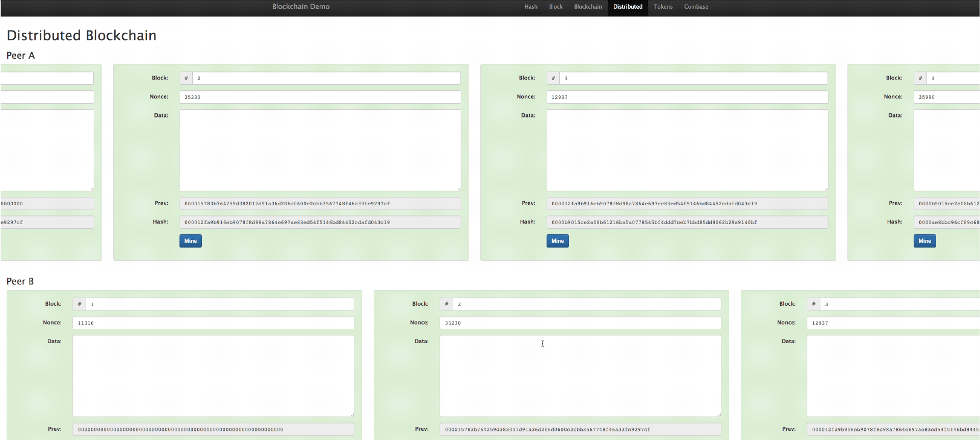Click Peer A block 2 nonce field
This screenshot has width=980, height=440.
point(320,97)
